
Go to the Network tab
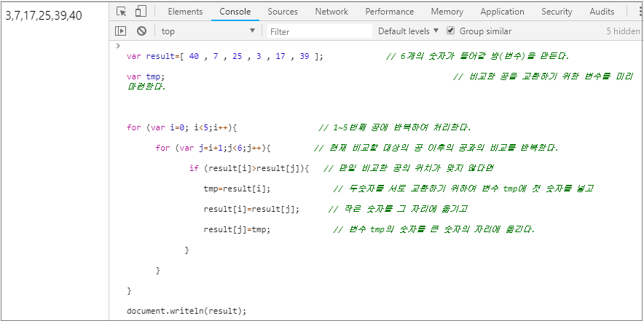331,12
